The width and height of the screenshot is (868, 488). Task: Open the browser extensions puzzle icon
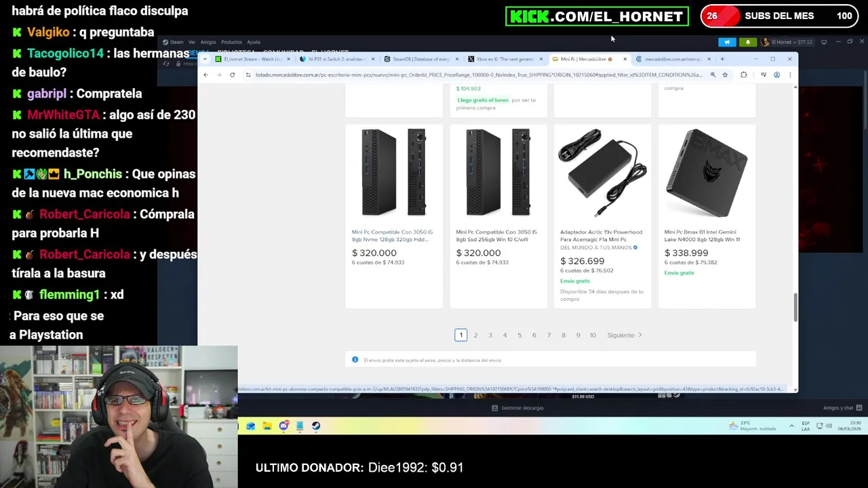tap(744, 75)
